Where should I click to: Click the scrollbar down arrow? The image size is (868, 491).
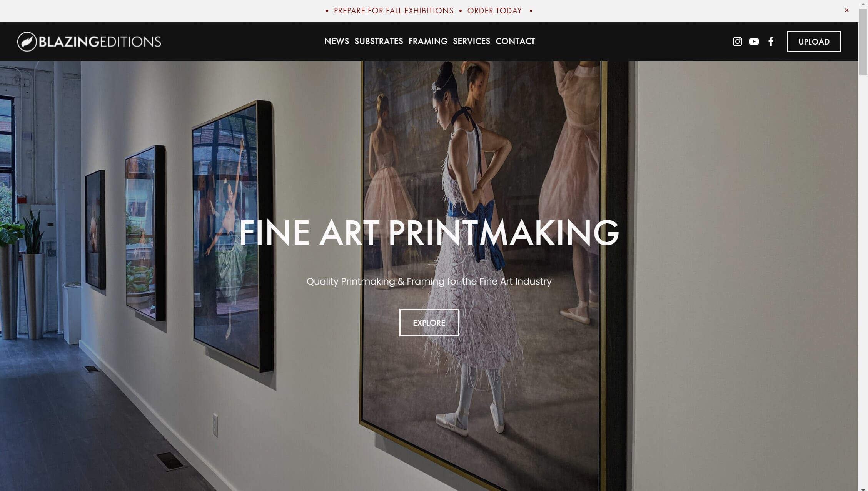[x=863, y=488]
